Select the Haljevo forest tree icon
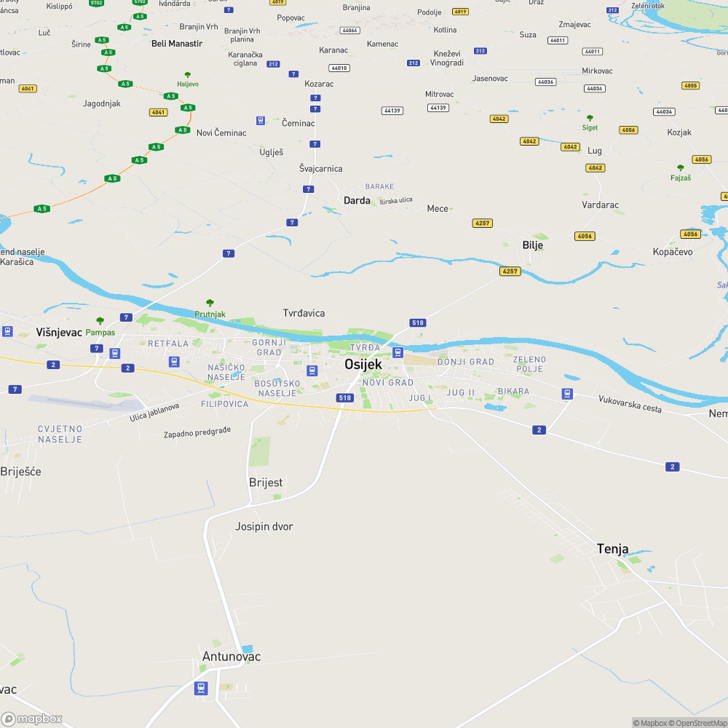This screenshot has height=728, width=728. 188,75
